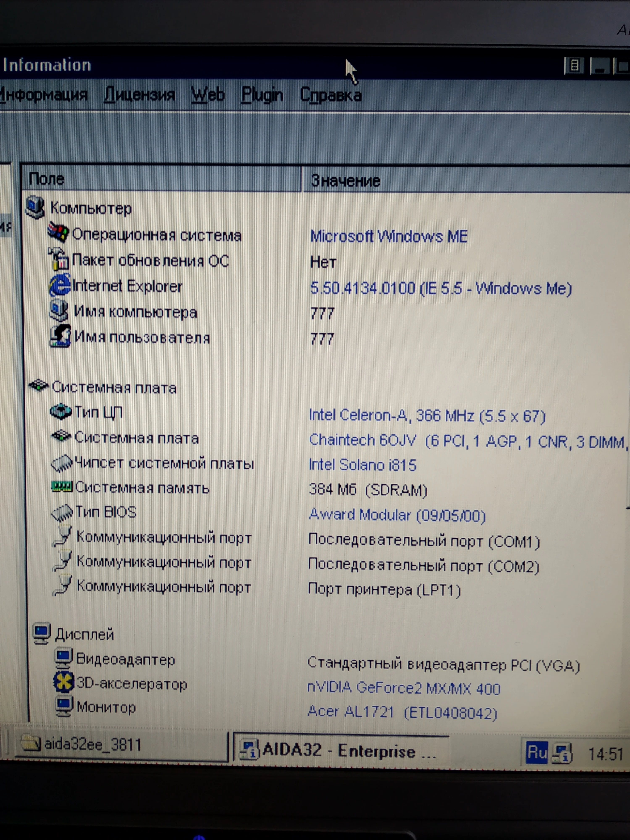Click the Ru language indicator in tray
The height and width of the screenshot is (840, 630).
pos(537,752)
